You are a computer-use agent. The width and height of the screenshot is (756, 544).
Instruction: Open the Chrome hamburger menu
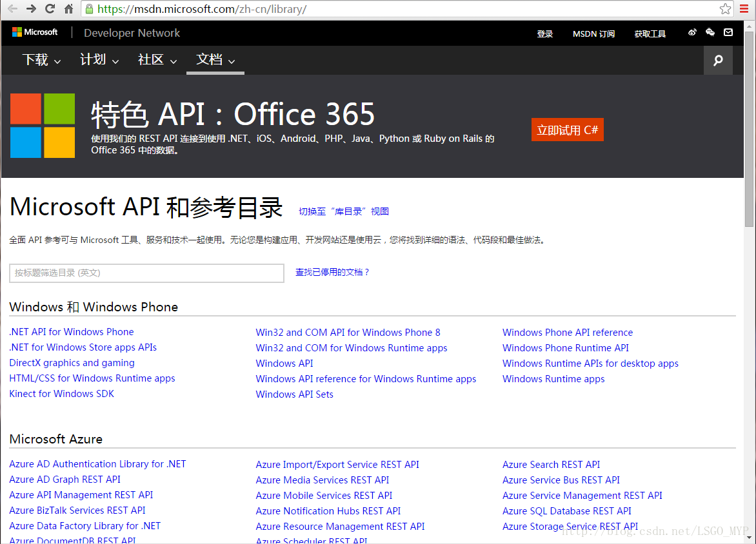[744, 8]
